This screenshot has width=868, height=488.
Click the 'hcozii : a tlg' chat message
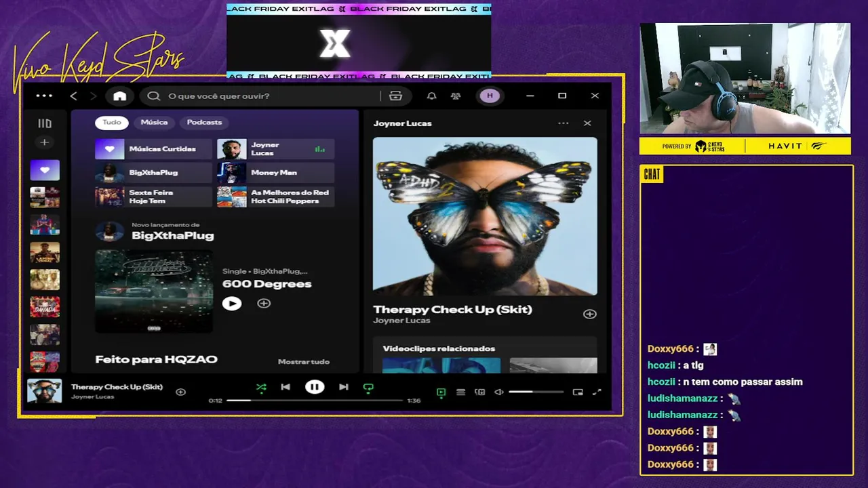[675, 365]
